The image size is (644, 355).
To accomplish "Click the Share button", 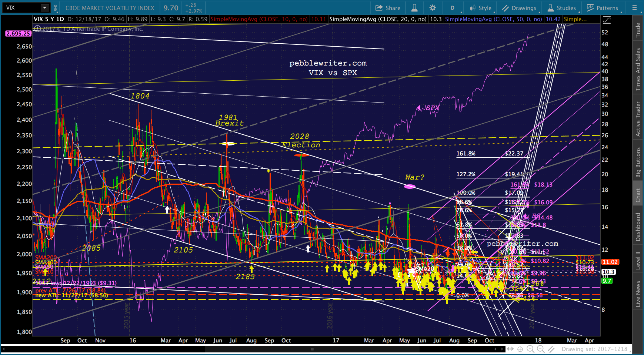I will pyautogui.click(x=388, y=8).
